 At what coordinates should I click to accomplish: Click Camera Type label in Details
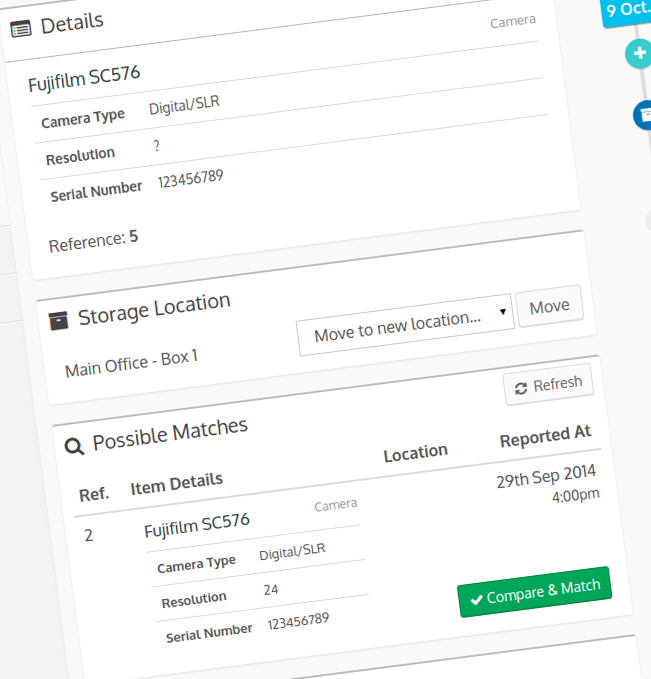tap(83, 119)
